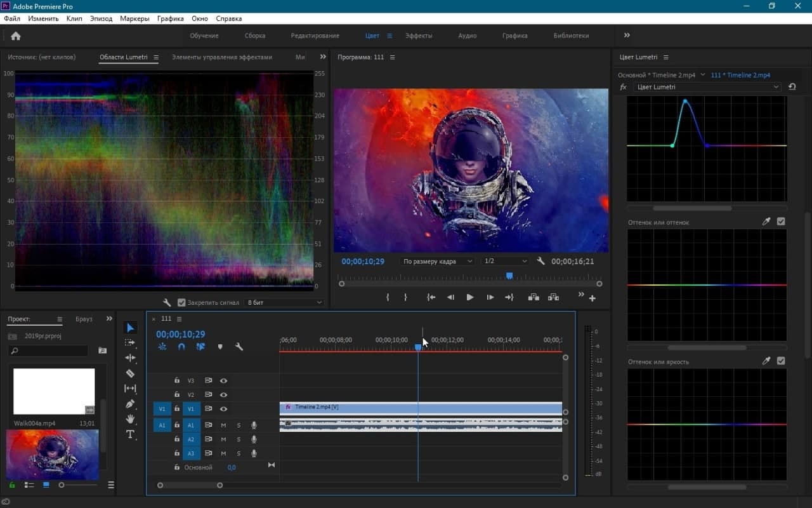Viewport: 812px width, 508px height.
Task: Reset the Lumetri Color effect
Action: click(x=792, y=87)
